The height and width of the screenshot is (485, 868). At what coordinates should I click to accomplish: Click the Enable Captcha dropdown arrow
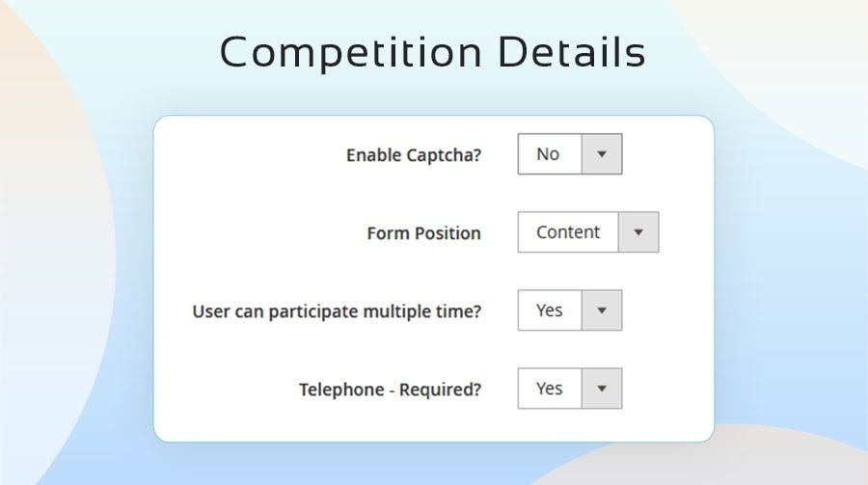[602, 154]
